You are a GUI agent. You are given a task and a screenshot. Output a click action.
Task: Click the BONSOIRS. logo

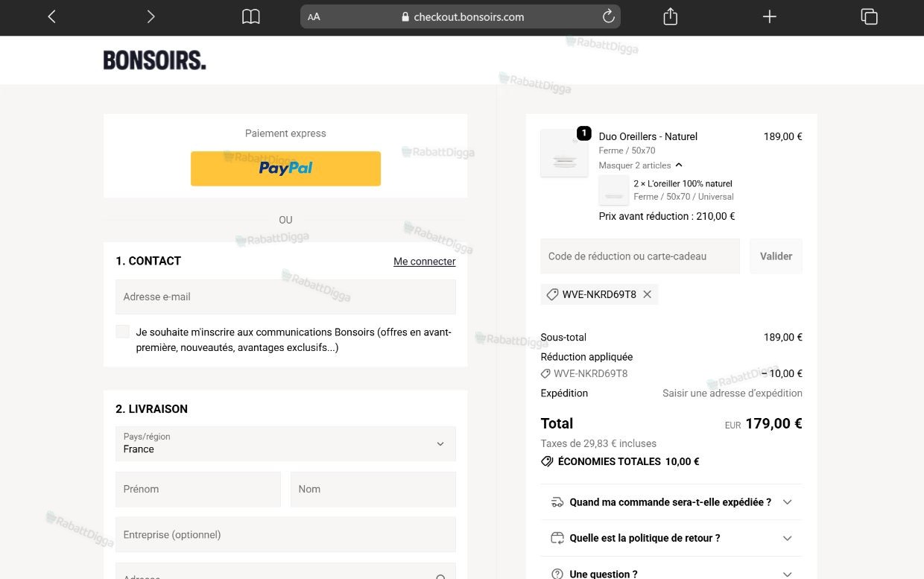pos(154,60)
